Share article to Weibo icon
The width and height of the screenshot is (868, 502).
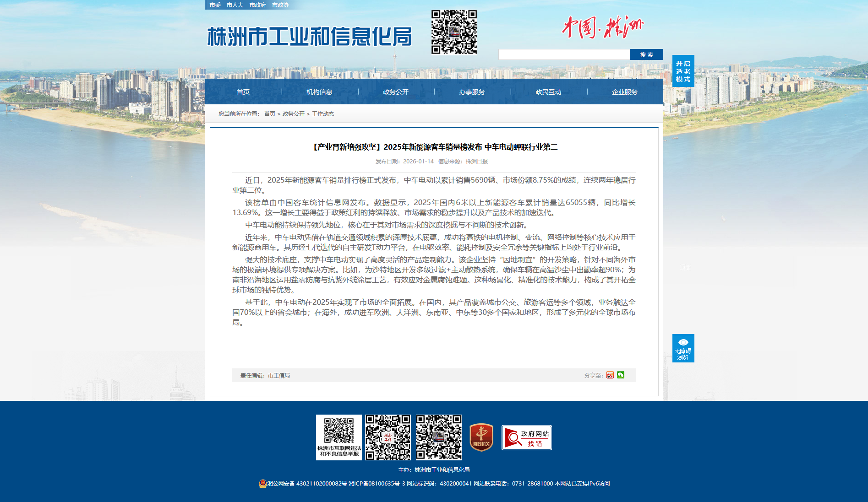[x=610, y=375]
